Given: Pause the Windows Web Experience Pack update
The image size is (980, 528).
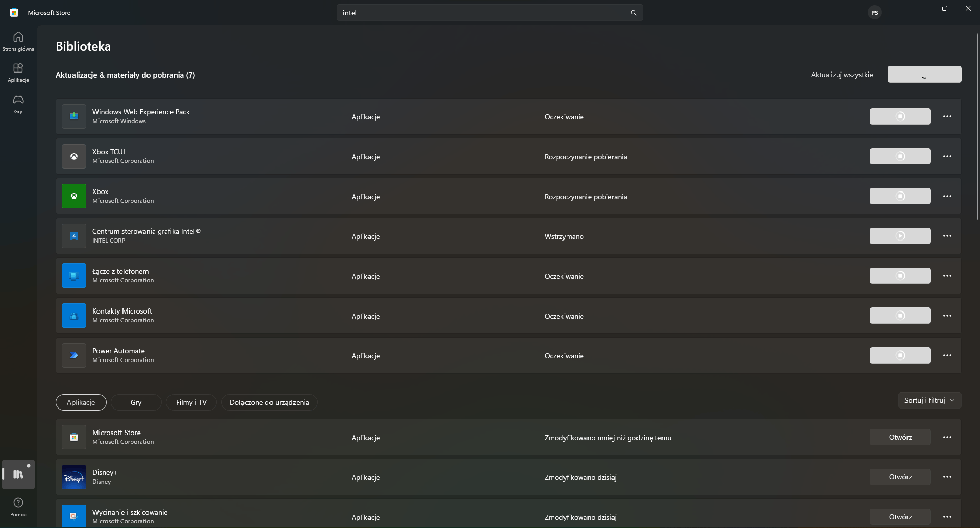Looking at the screenshot, I should click(x=900, y=116).
